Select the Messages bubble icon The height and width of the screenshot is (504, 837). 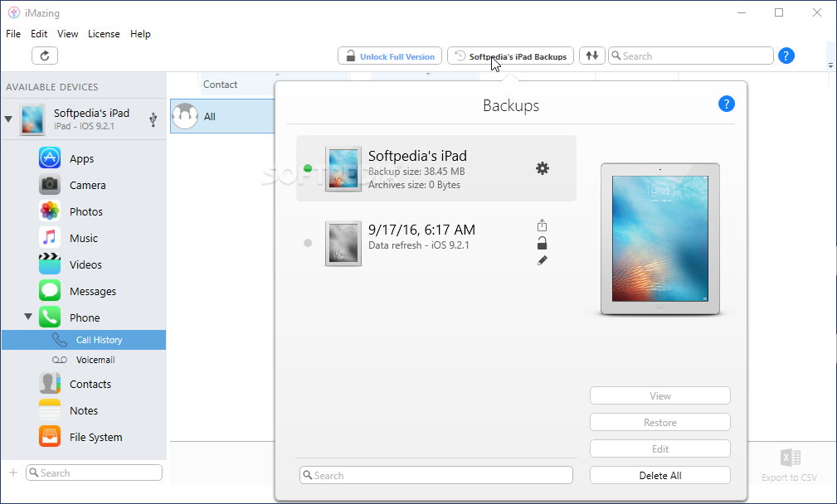(x=50, y=291)
